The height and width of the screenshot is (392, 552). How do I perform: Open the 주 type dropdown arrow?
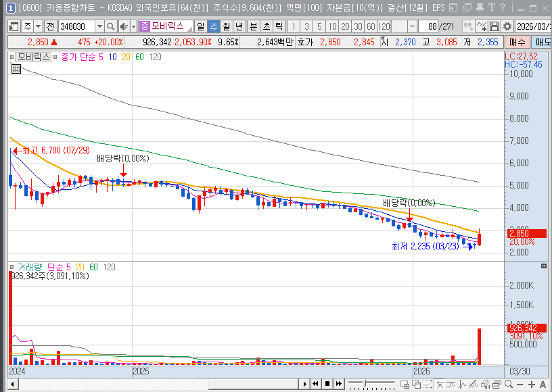pyautogui.click(x=38, y=26)
